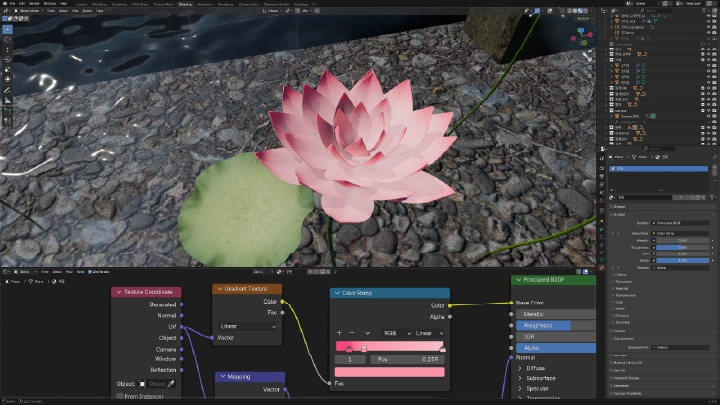720x405 pixels.
Task: Select the Add Cube tool
Action: [x=7, y=112]
